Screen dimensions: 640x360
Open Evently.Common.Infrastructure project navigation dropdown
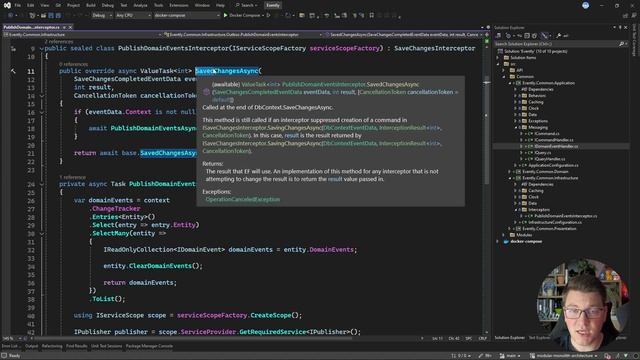pos(82,35)
